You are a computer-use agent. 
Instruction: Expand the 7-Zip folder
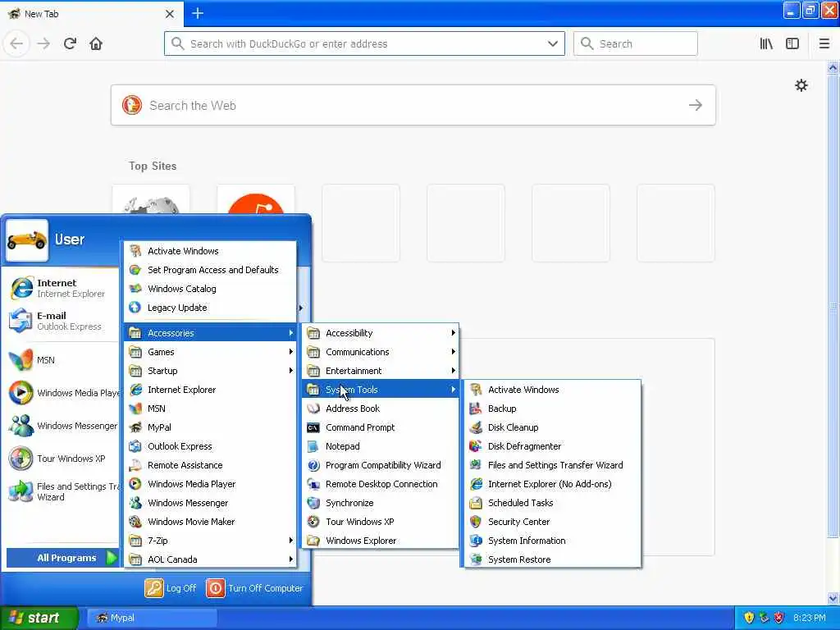tap(211, 540)
